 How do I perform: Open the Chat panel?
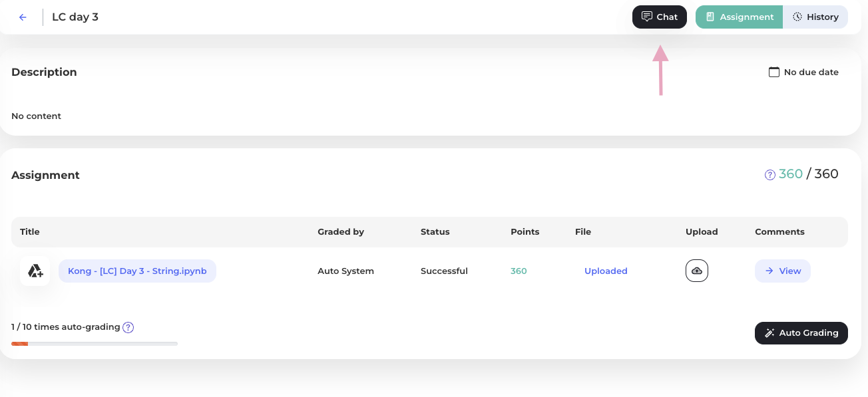click(x=660, y=17)
